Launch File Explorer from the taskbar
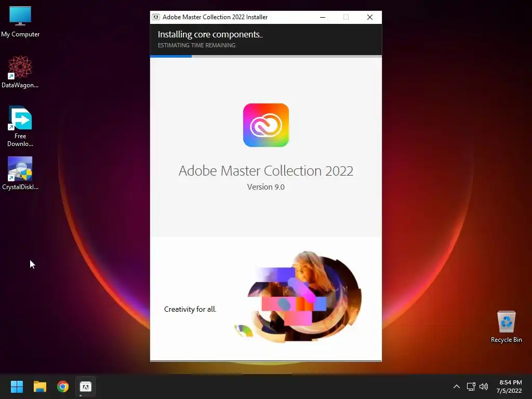 (39, 387)
